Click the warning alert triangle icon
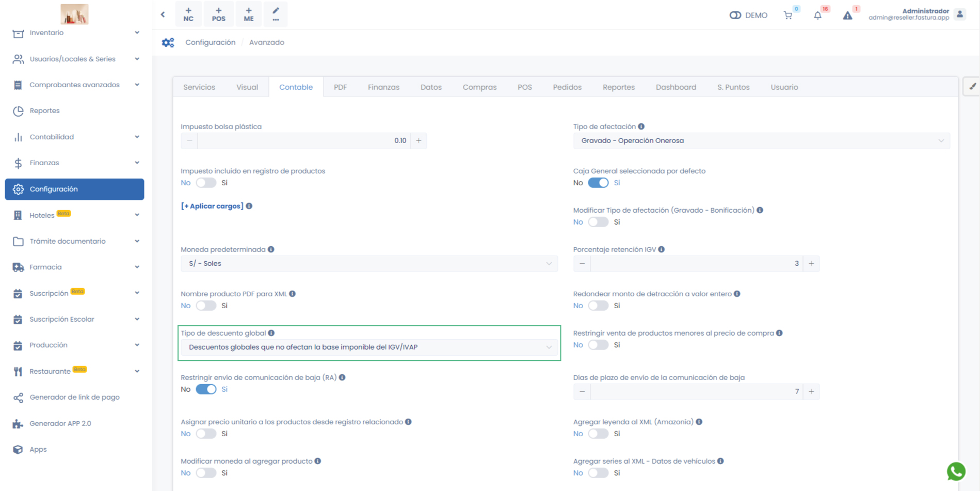 coord(847,15)
